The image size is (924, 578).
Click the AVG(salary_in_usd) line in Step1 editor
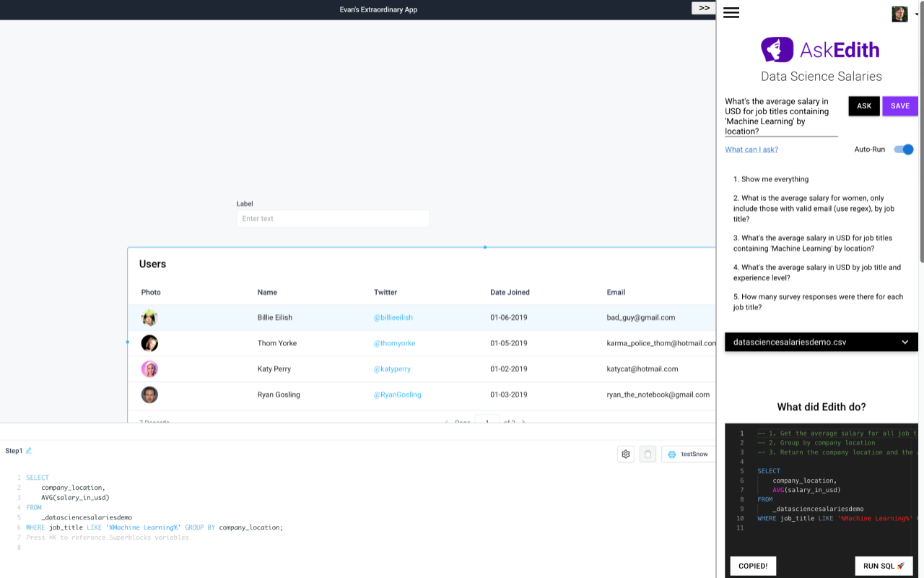click(x=75, y=497)
